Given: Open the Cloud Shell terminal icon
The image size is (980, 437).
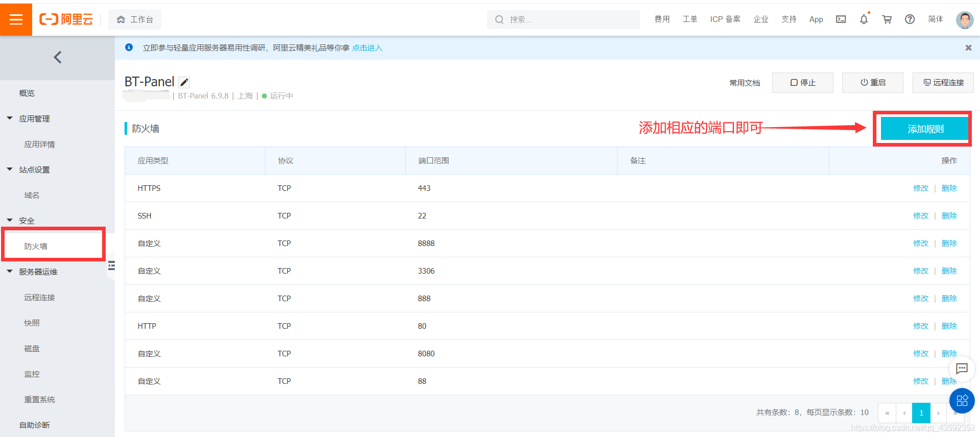Looking at the screenshot, I should pyautogui.click(x=841, y=19).
